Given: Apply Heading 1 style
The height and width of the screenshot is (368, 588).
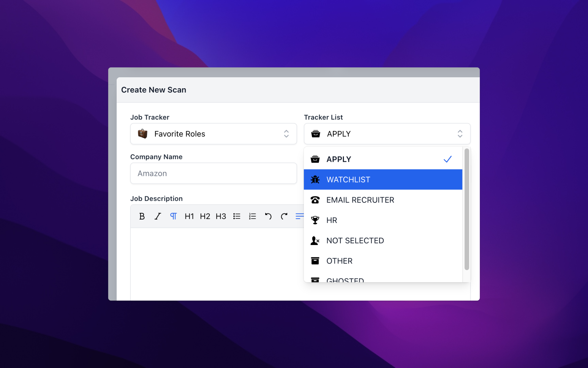Looking at the screenshot, I should click(x=189, y=216).
